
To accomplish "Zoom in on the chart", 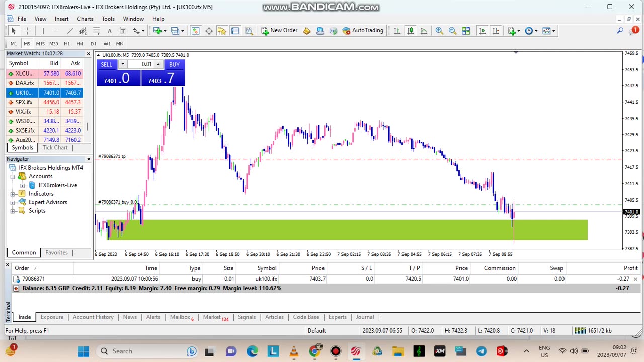I will [439, 31].
